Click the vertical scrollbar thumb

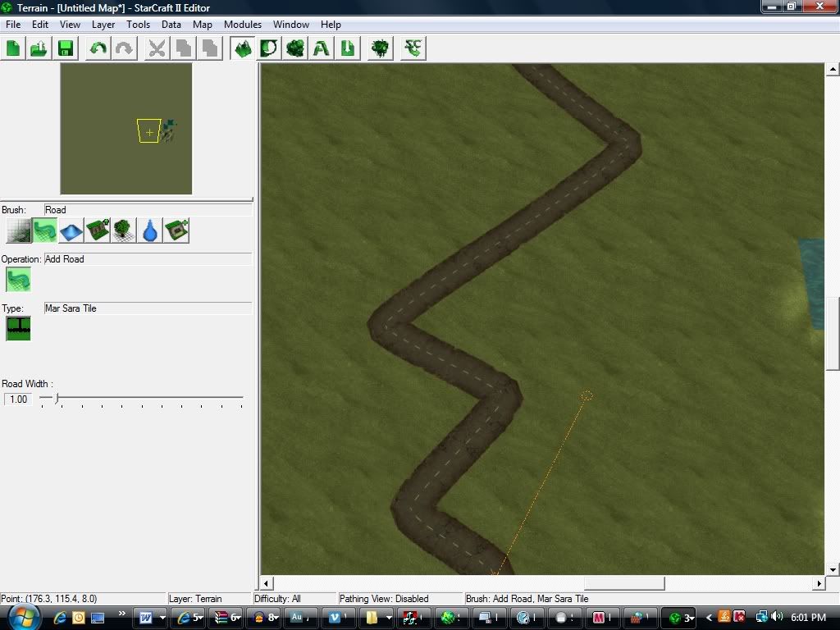click(x=833, y=334)
